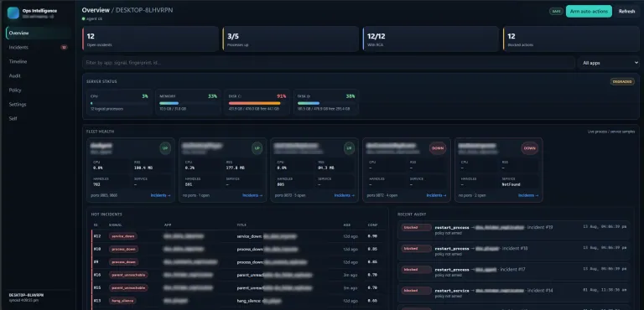Click Overview breadcrumb in the page header
Screen dimensions: 644x310
pos(96,10)
